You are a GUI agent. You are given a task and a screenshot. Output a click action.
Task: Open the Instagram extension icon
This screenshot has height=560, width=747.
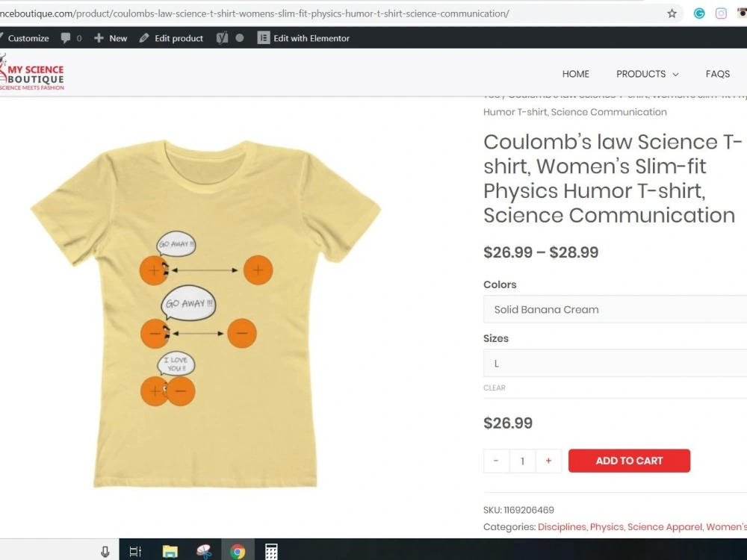[x=721, y=13]
